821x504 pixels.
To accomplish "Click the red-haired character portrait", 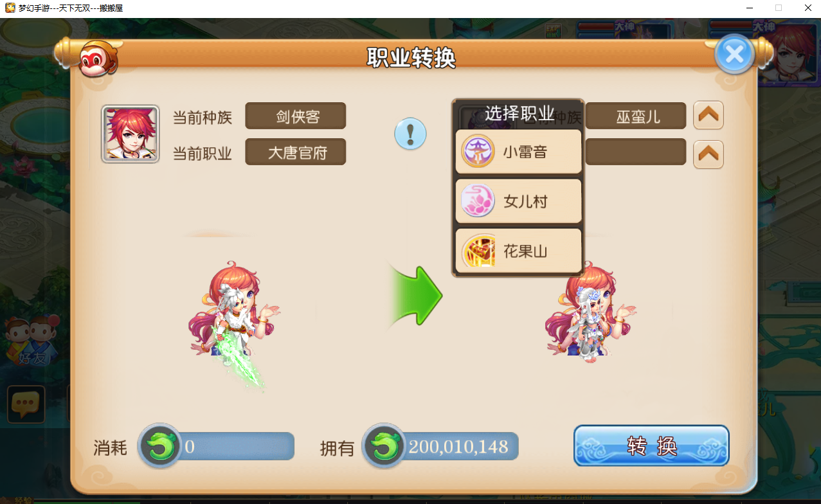I will (x=131, y=134).
